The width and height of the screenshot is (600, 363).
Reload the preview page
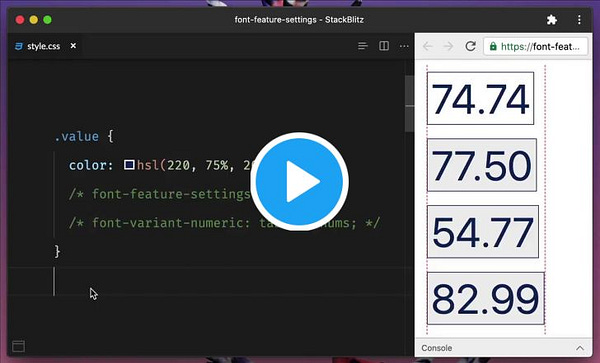point(470,46)
